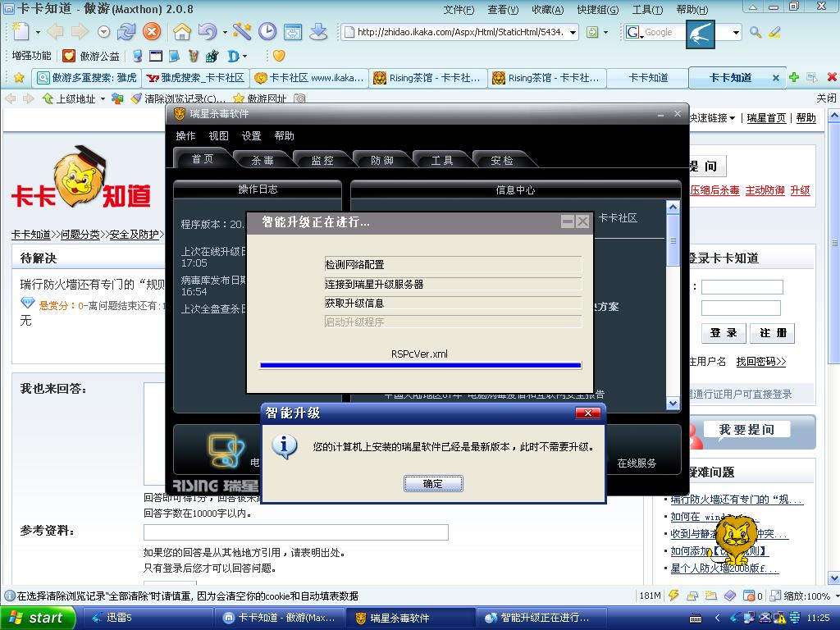Click the Google search input field

(664, 32)
